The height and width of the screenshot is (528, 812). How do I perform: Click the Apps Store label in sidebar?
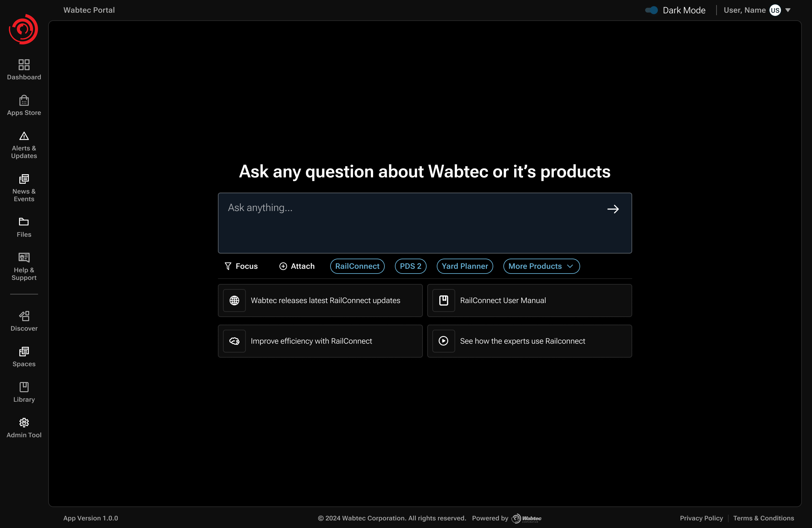pos(24,113)
